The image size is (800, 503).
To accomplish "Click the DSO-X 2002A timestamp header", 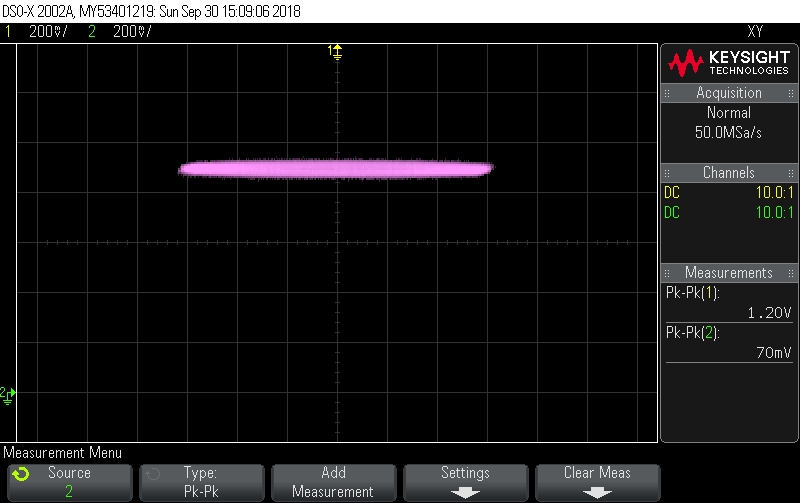I will 151,11.
